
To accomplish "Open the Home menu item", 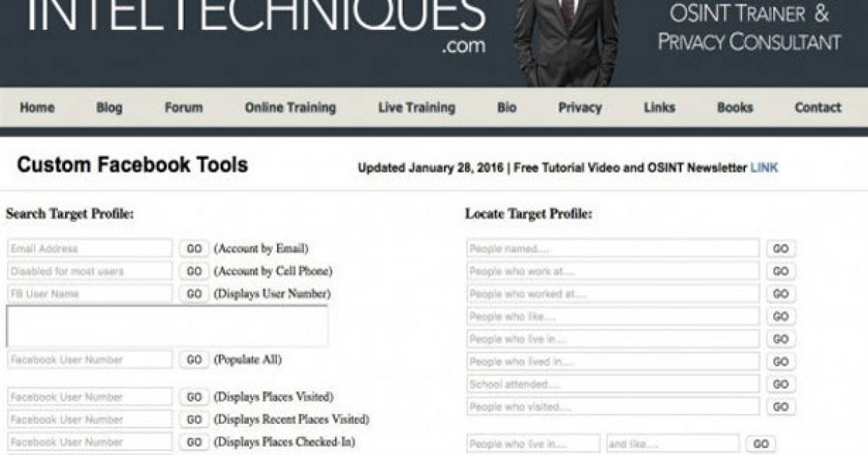I will click(37, 108).
